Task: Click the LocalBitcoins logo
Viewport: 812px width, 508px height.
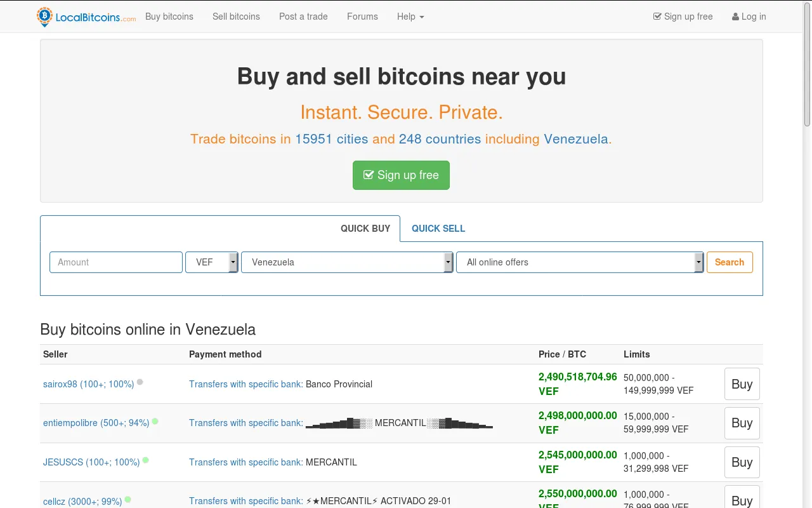Action: point(86,17)
